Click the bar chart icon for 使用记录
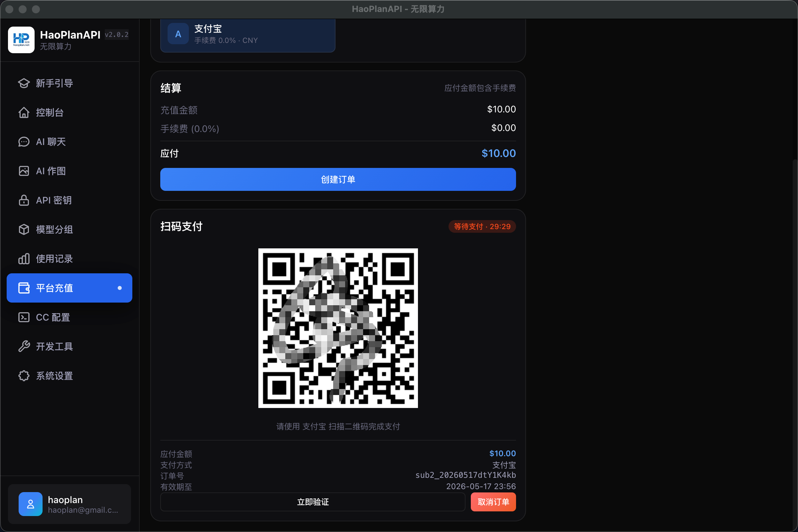 (x=24, y=259)
